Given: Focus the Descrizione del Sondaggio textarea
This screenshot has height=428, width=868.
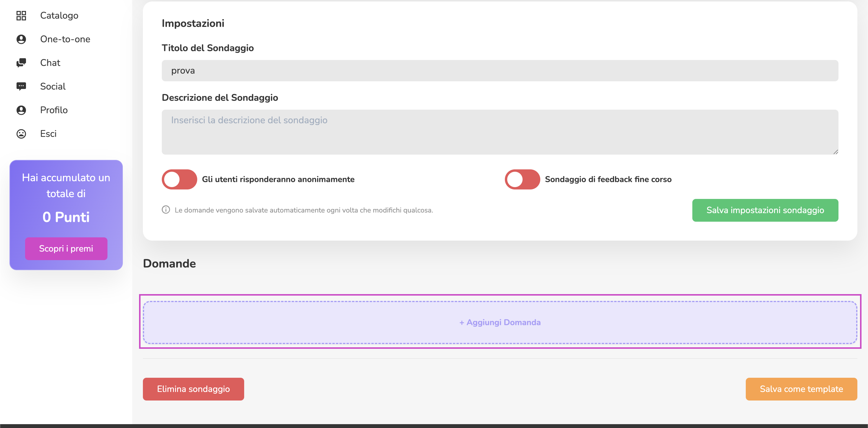Looking at the screenshot, I should pyautogui.click(x=500, y=132).
